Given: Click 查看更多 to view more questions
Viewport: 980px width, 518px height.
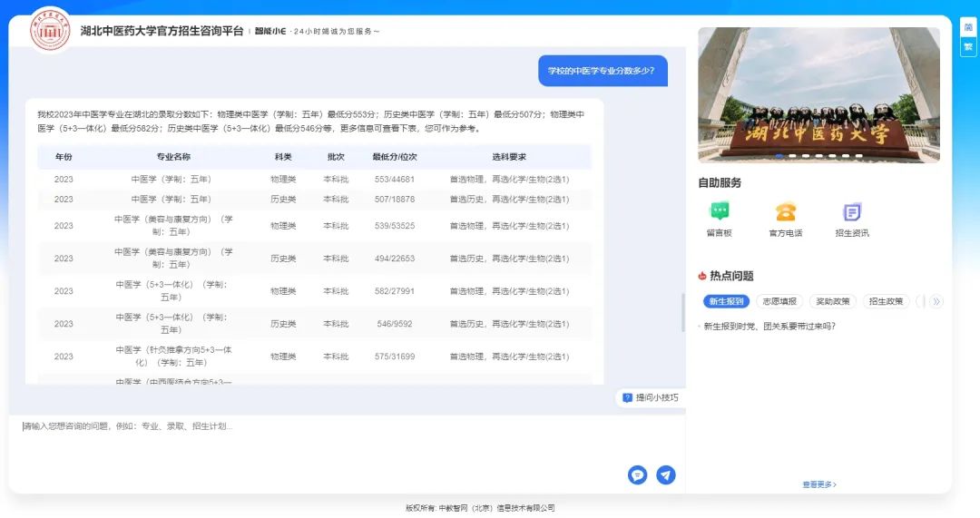Looking at the screenshot, I should [818, 484].
